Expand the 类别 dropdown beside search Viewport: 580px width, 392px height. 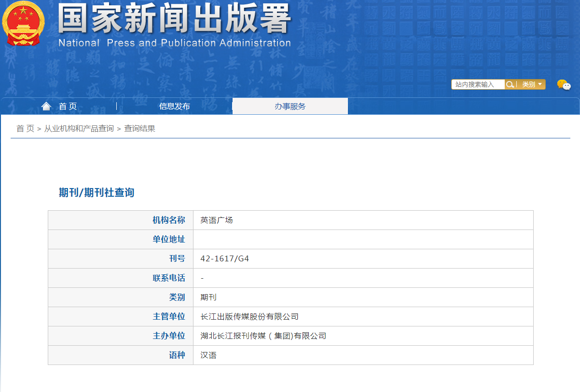click(532, 84)
